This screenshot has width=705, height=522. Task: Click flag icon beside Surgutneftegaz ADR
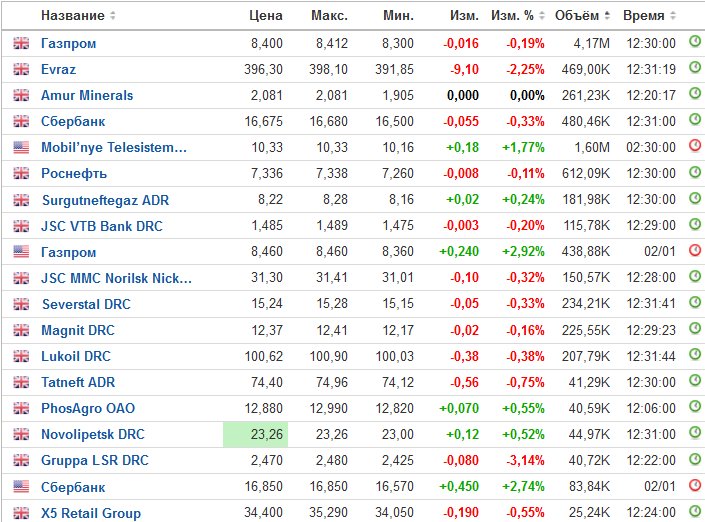21,200
